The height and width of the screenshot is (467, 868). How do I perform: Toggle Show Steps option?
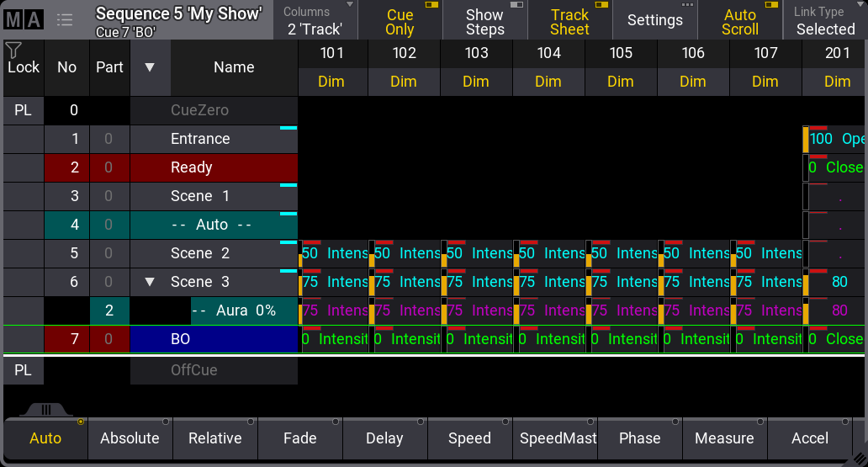[484, 21]
